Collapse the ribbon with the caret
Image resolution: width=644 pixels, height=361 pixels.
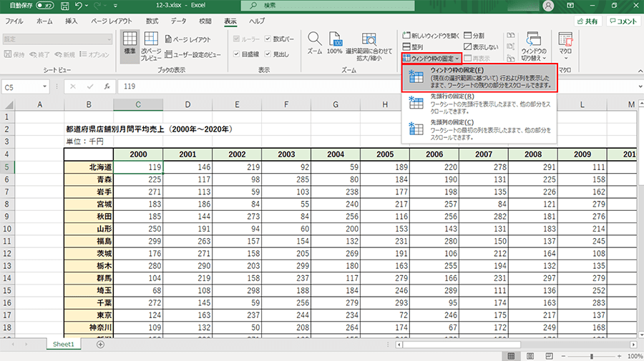pyautogui.click(x=640, y=71)
